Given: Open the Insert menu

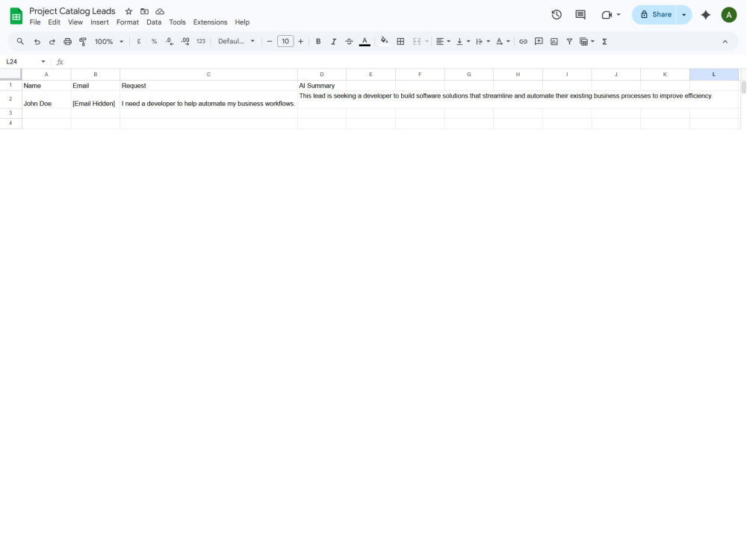Looking at the screenshot, I should [99, 22].
